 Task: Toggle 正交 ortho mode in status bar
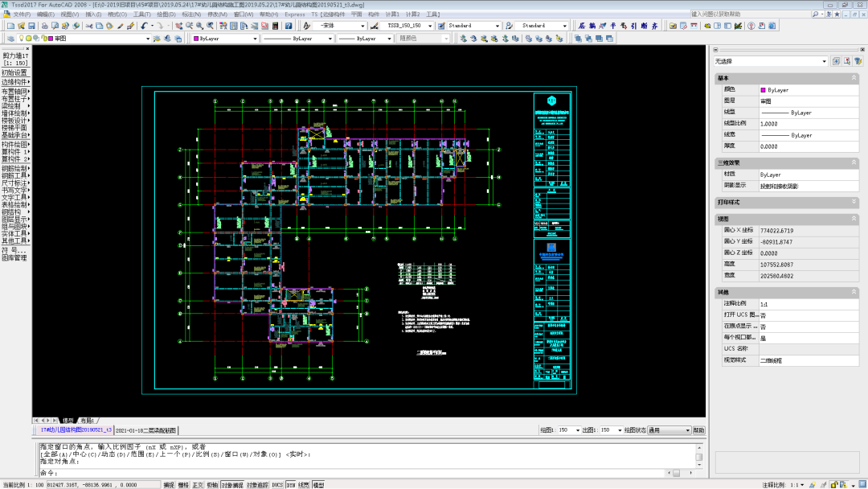click(198, 485)
